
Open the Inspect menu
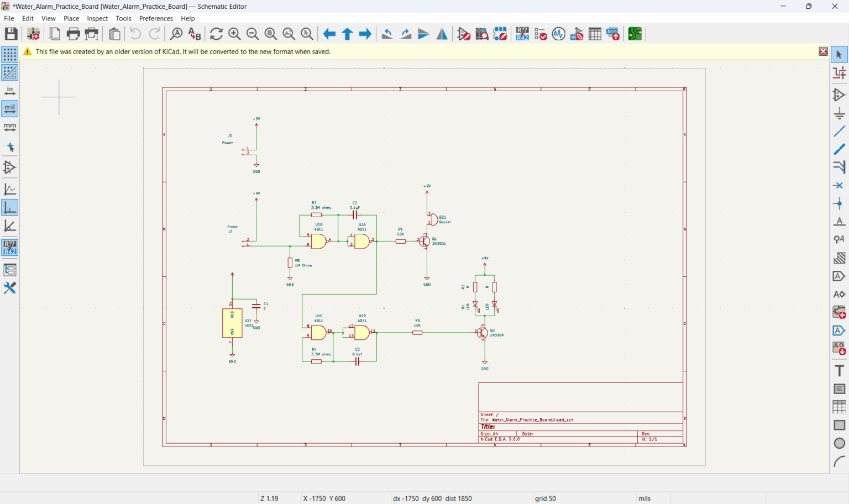[97, 18]
